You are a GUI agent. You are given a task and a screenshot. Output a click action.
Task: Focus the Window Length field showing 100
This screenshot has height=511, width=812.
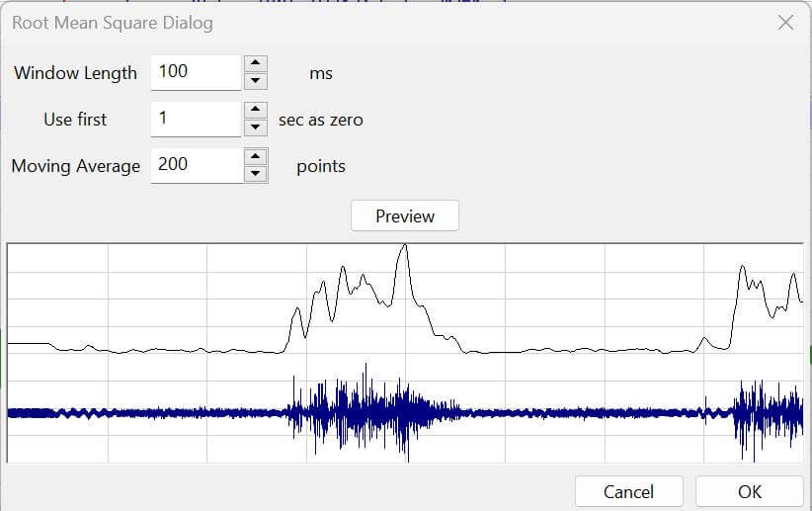point(196,72)
